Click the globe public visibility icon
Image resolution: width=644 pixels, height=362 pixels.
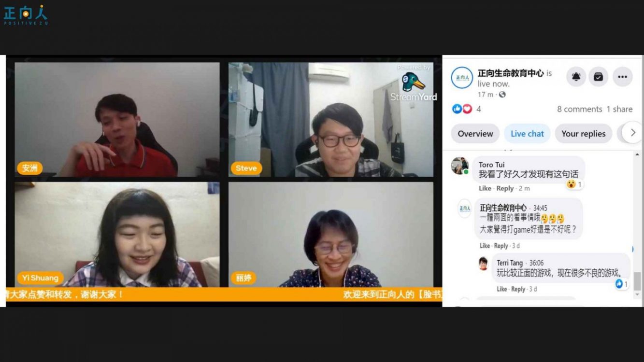[x=502, y=95]
